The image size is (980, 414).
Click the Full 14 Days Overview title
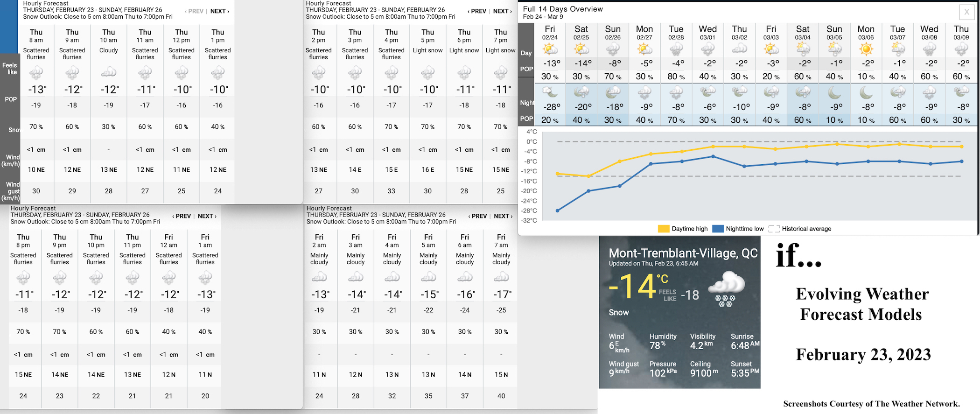[x=563, y=9]
